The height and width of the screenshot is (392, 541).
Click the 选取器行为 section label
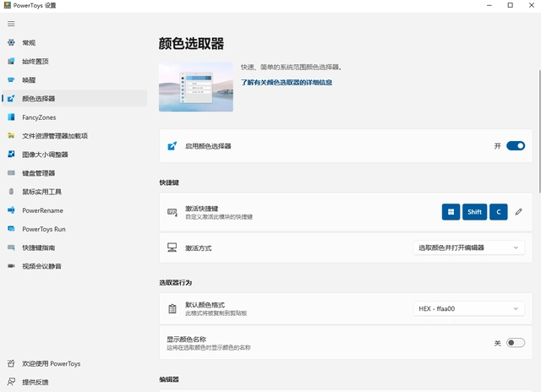coord(175,282)
